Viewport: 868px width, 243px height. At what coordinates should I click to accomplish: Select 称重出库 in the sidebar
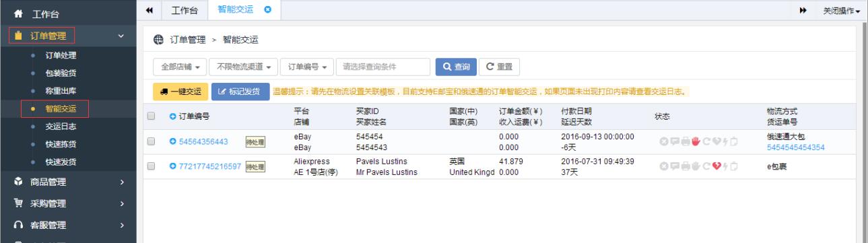[60, 90]
